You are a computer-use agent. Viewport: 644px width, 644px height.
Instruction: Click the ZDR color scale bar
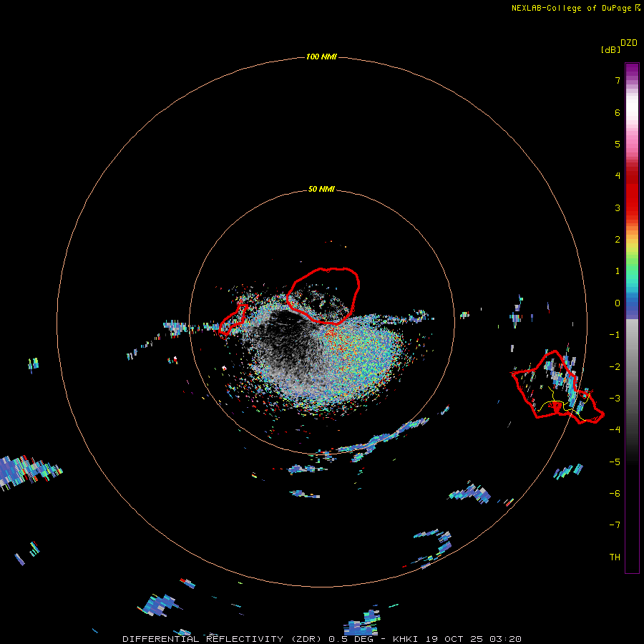(x=632, y=318)
